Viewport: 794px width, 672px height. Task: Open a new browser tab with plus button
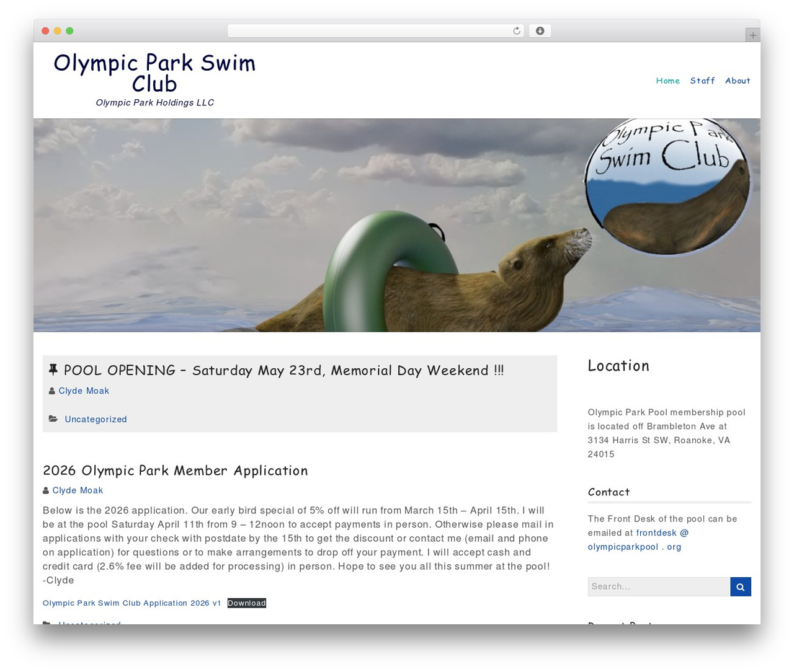[752, 35]
